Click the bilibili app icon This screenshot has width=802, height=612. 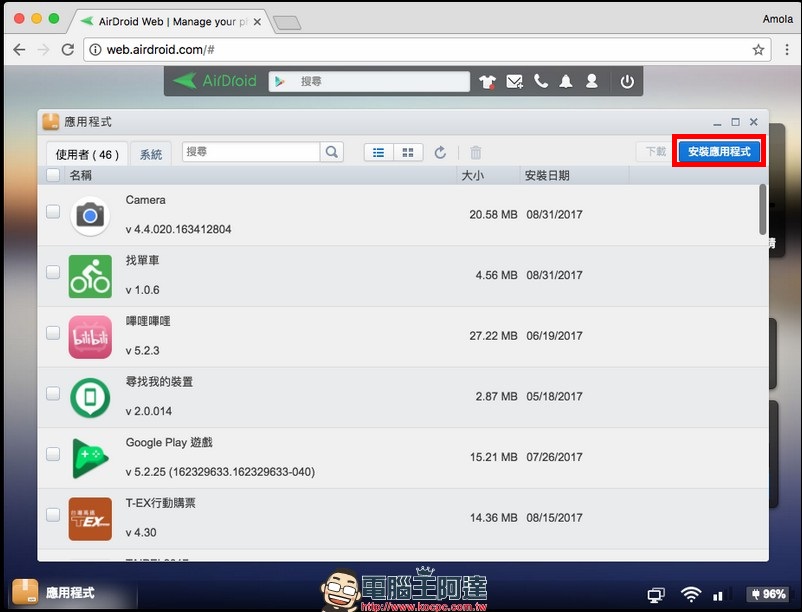[90, 337]
